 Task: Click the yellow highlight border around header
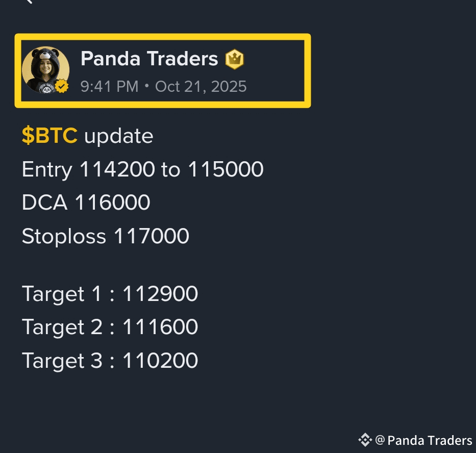(163, 37)
